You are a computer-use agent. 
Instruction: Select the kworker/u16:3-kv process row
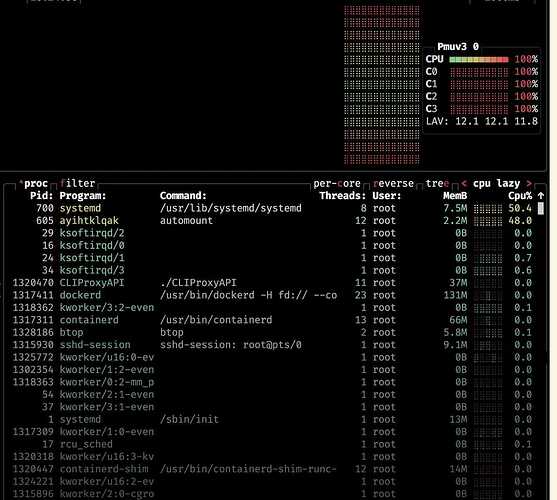[272, 457]
